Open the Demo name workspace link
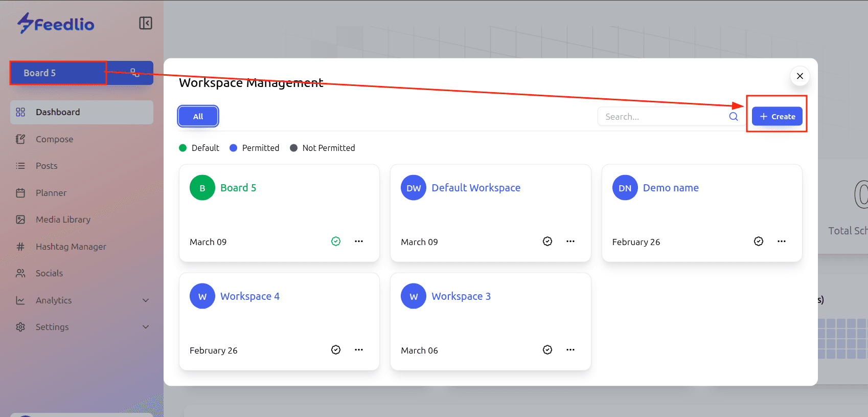Image resolution: width=868 pixels, height=417 pixels. 671,188
